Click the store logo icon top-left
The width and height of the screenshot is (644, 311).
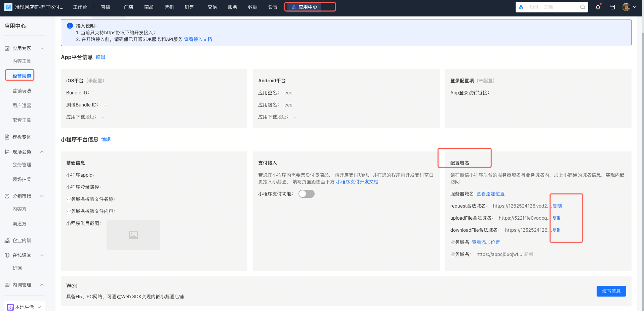click(8, 7)
